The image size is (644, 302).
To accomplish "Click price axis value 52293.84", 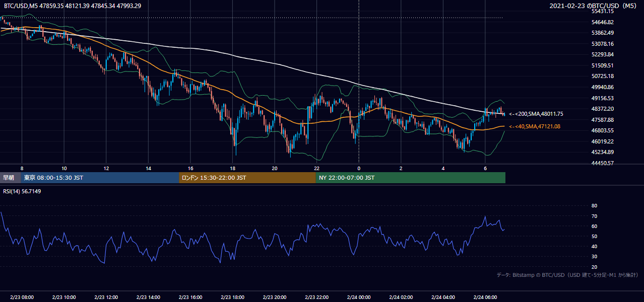I will [602, 54].
